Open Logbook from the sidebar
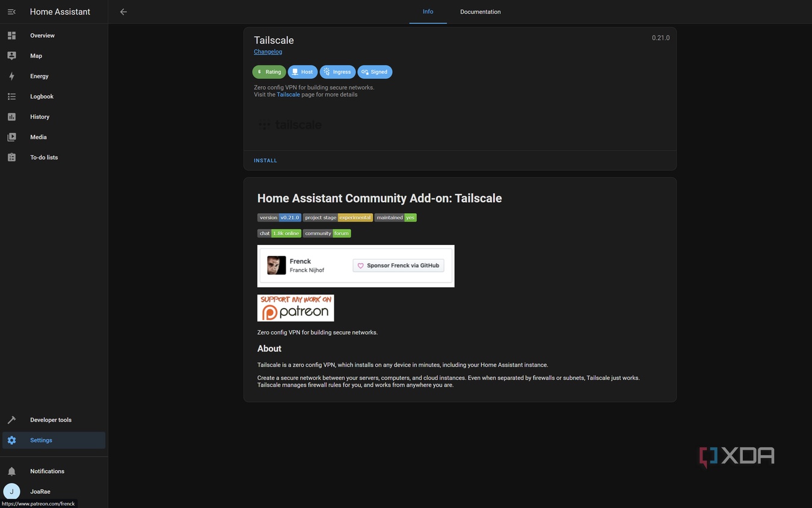The image size is (812, 508). click(54, 96)
